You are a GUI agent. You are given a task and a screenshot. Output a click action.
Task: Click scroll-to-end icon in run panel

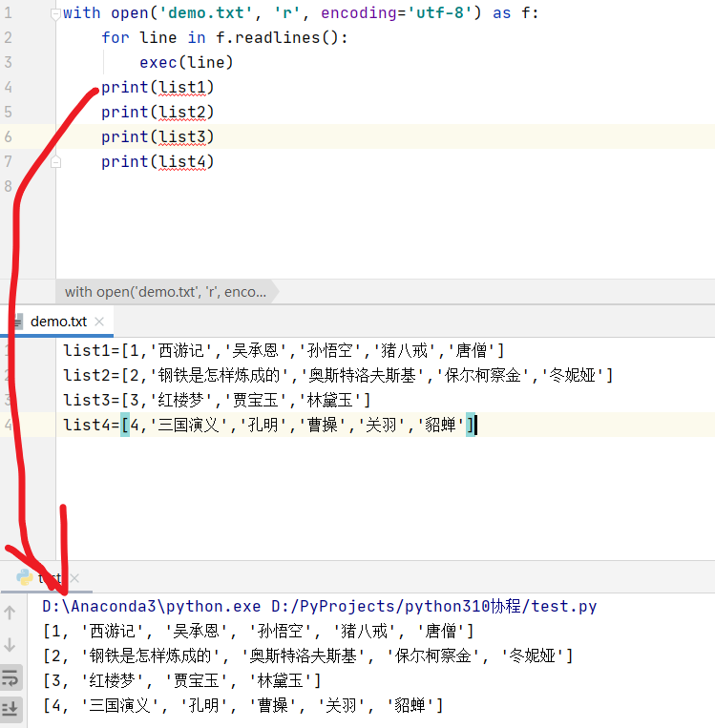click(10, 709)
